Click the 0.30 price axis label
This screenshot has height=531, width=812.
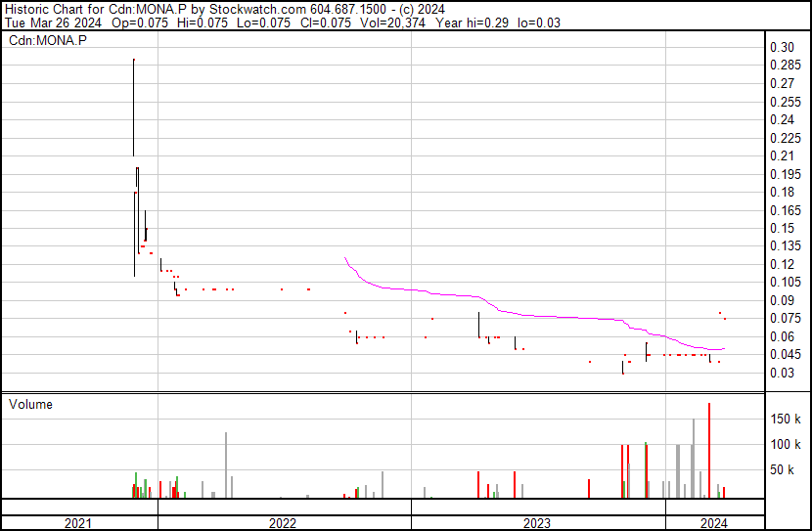coord(782,47)
